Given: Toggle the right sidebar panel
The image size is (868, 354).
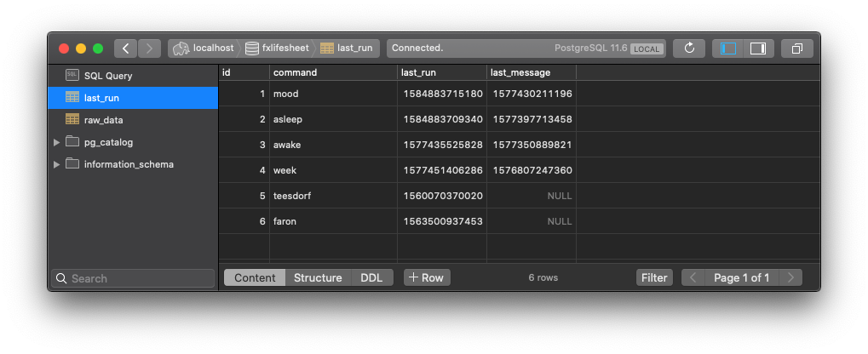Looking at the screenshot, I should tap(758, 49).
